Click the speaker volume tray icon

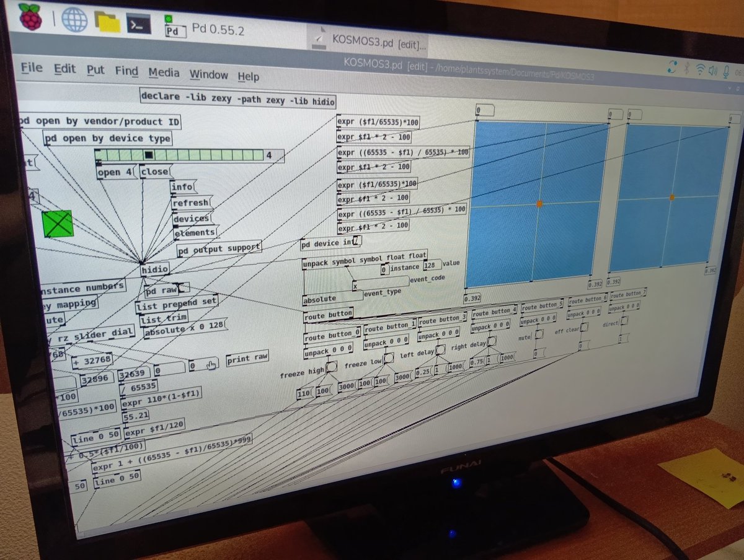click(x=713, y=70)
